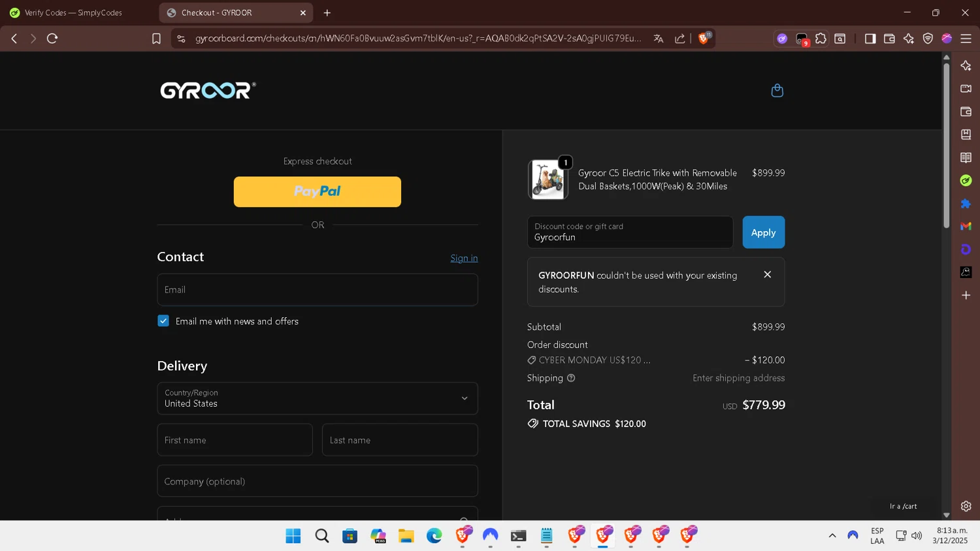
Task: Open site settings icon beside URL
Action: coord(182,39)
